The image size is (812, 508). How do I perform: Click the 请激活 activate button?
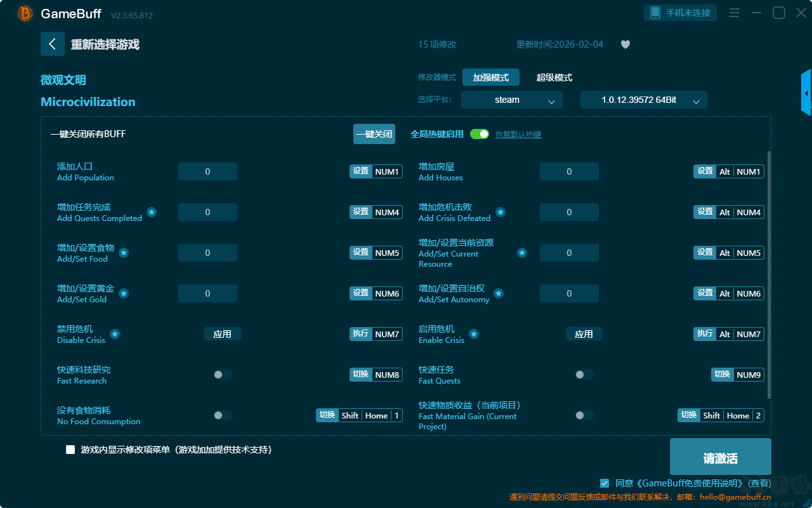coord(721,457)
